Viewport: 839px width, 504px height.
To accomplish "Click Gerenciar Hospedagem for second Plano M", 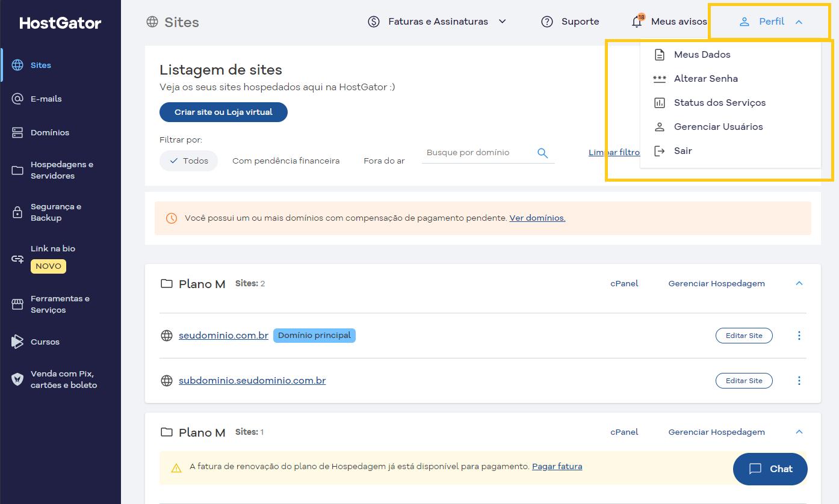I will 717,432.
